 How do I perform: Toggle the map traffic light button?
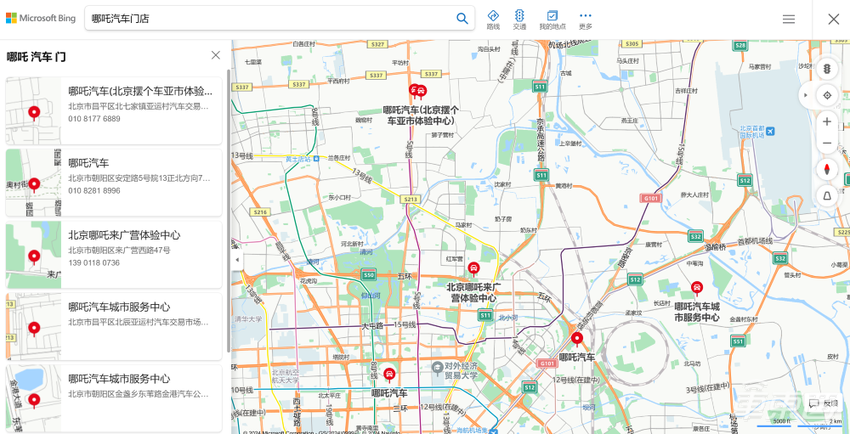(x=827, y=69)
